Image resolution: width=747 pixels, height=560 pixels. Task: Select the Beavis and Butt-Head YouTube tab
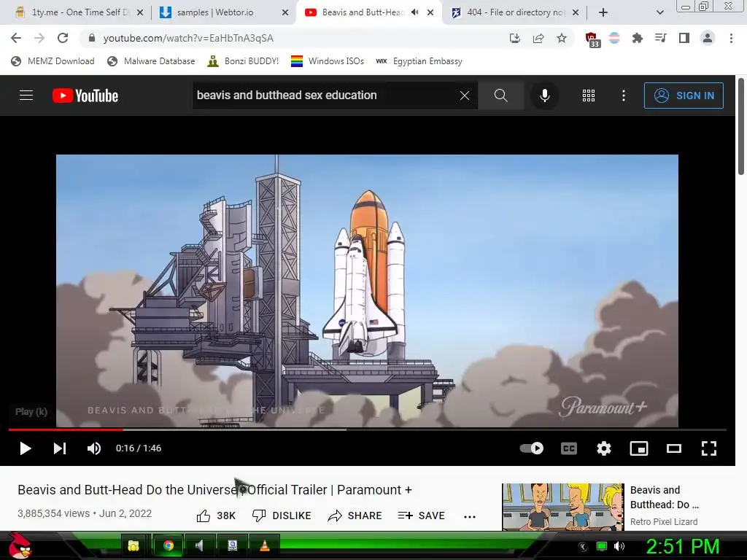(362, 12)
